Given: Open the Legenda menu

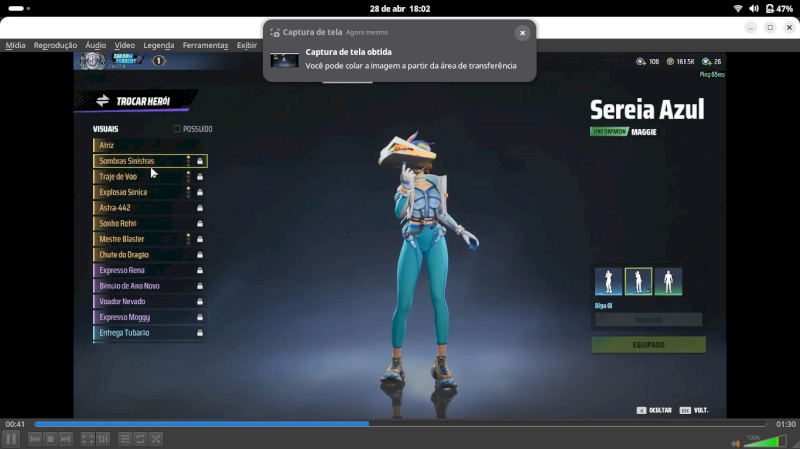Looking at the screenshot, I should coord(159,45).
